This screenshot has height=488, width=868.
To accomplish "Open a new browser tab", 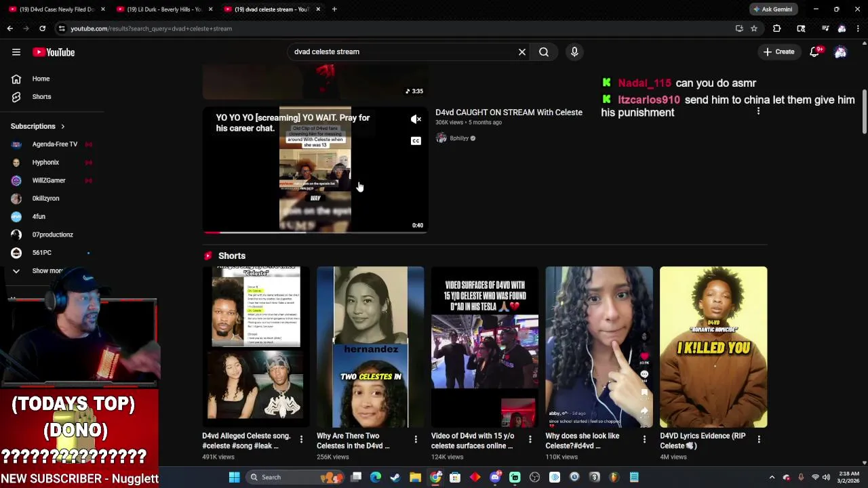I will 334,9.
